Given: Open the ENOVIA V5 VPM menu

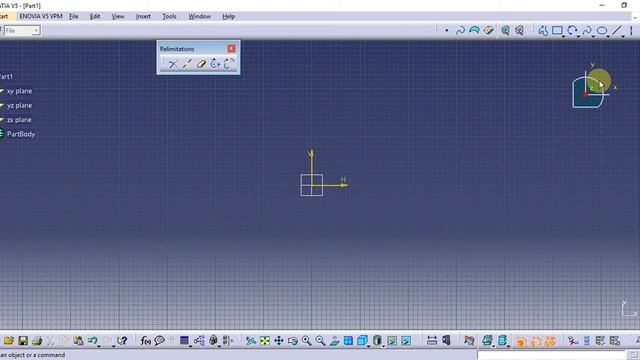Looking at the screenshot, I should pos(41,16).
